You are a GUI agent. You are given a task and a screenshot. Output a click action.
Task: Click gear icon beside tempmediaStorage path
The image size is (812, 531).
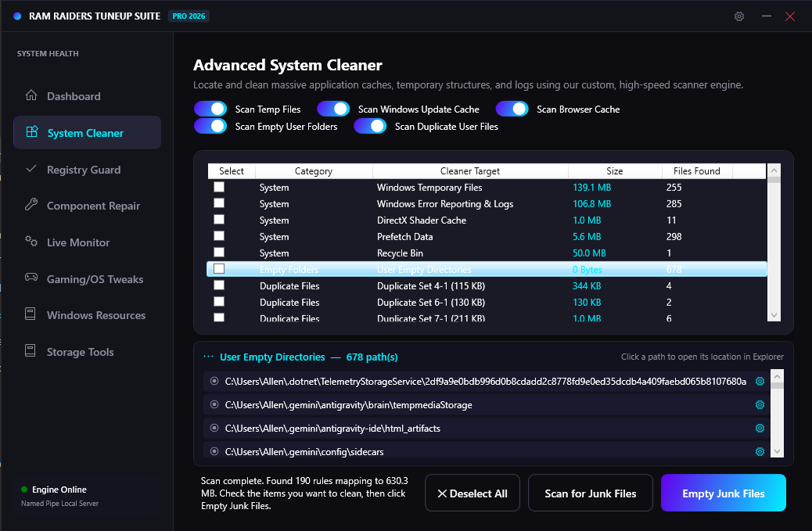[760, 405]
